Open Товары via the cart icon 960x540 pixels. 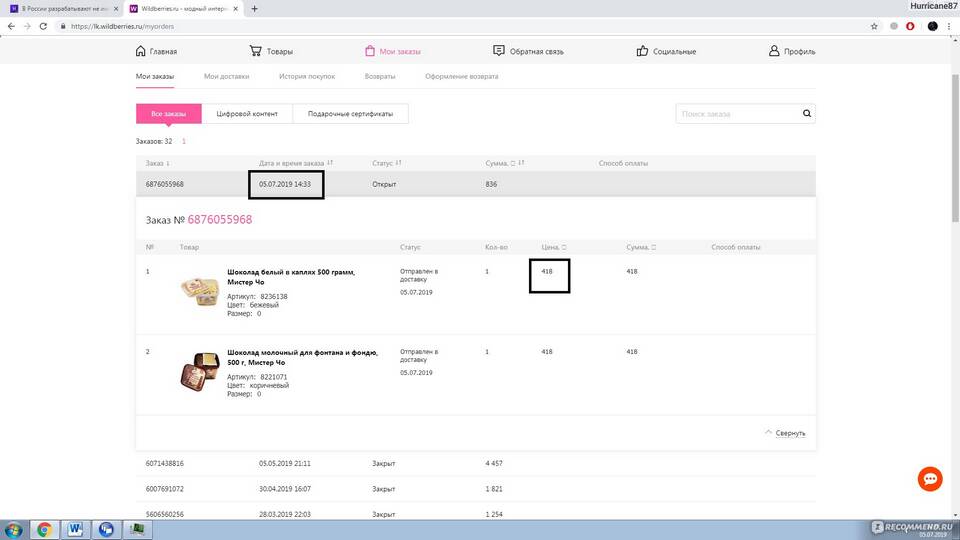click(257, 51)
